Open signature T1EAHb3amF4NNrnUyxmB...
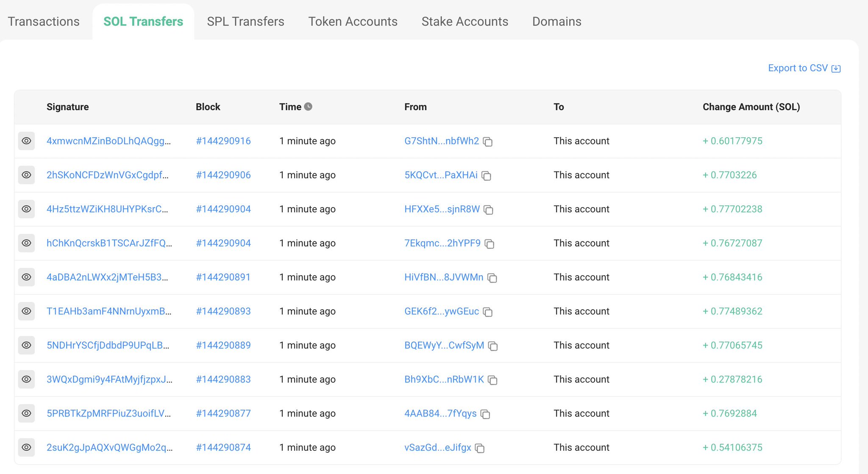The width and height of the screenshot is (868, 474). tap(109, 311)
